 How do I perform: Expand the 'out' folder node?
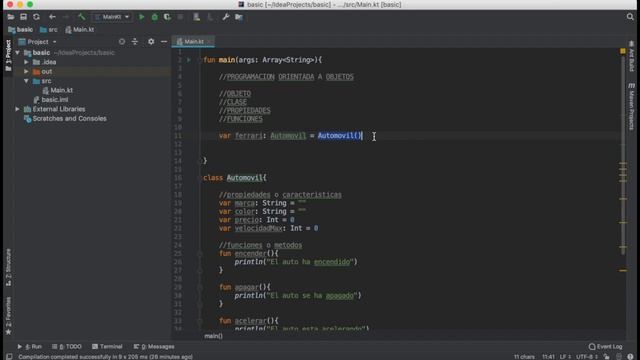pos(27,71)
